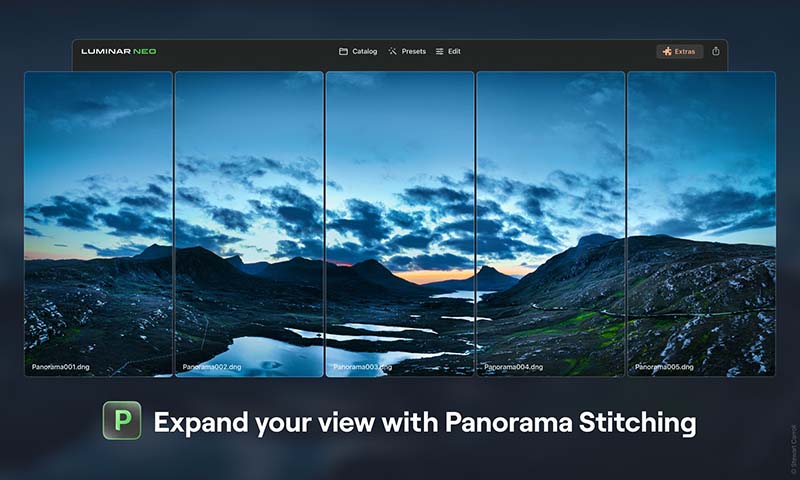This screenshot has height=480, width=800.
Task: Click the Edit sliders icon
Action: point(439,51)
